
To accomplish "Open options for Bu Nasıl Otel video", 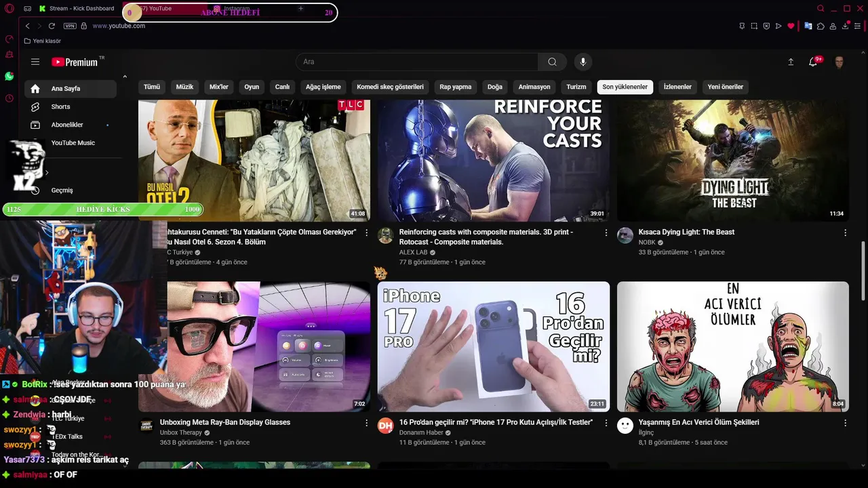I will (x=367, y=232).
